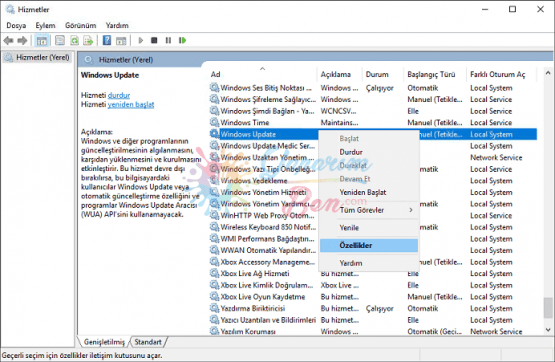
Task: Click the Refresh toolbar icon
Action: (74, 41)
